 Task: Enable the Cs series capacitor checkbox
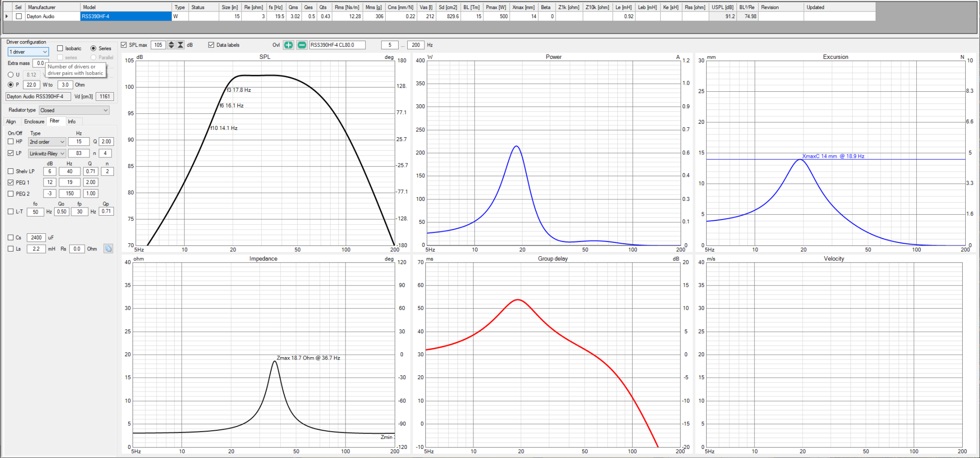coord(11,237)
